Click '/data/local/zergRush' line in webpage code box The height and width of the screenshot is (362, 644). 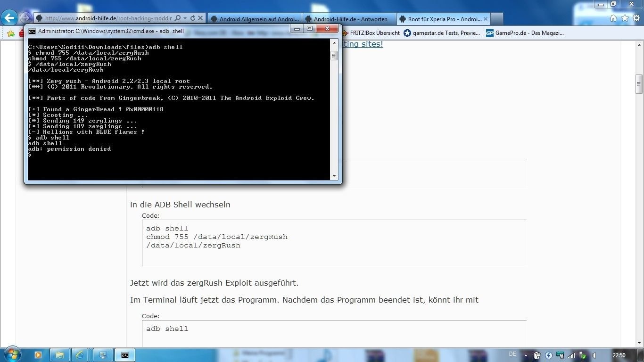pos(193,245)
